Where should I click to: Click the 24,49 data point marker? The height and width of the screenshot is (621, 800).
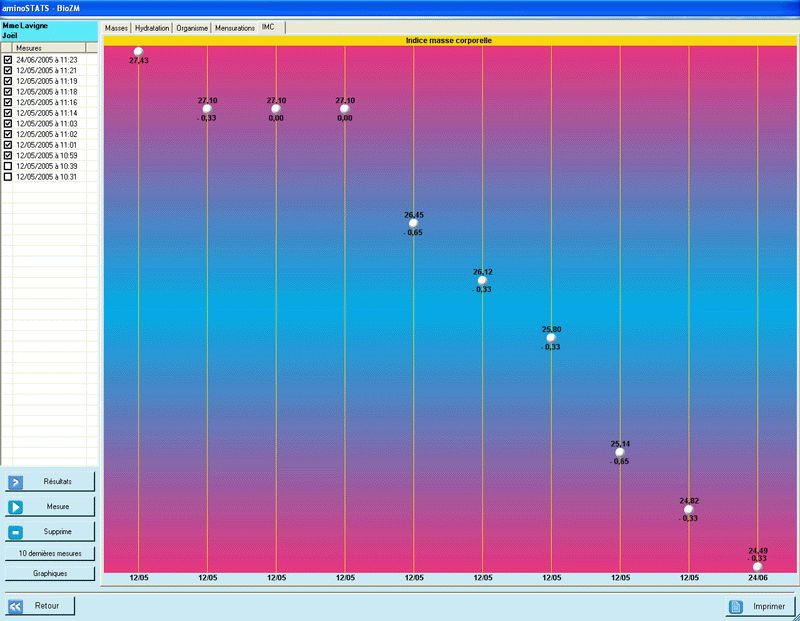coord(757,566)
